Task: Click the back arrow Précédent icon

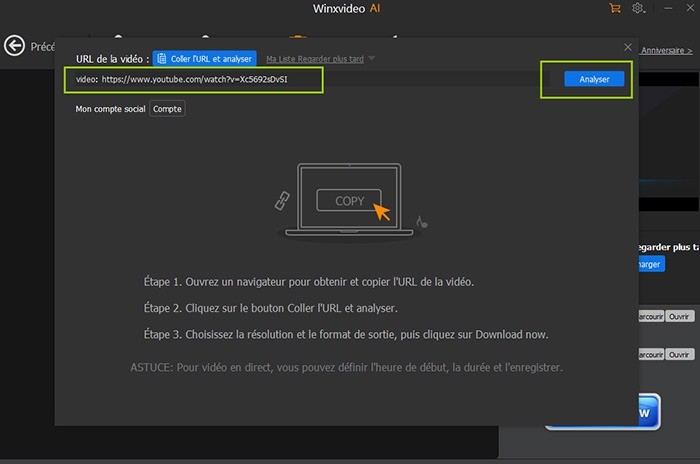Action: tap(14, 46)
